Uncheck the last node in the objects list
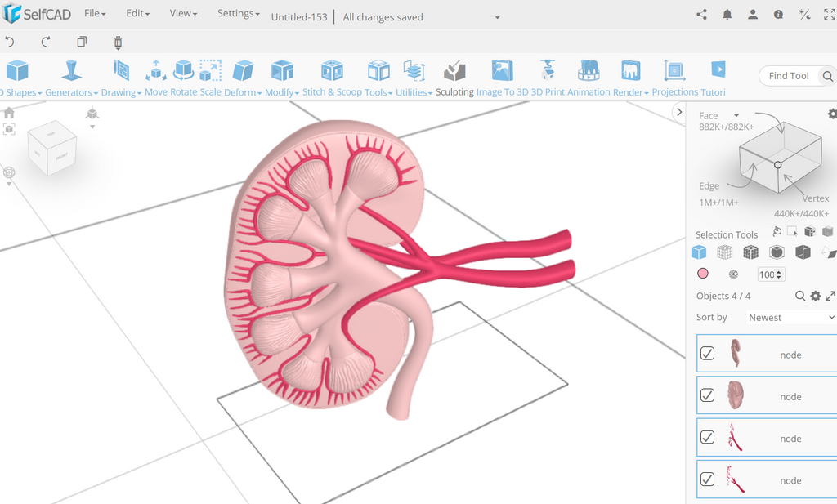 pyautogui.click(x=707, y=479)
